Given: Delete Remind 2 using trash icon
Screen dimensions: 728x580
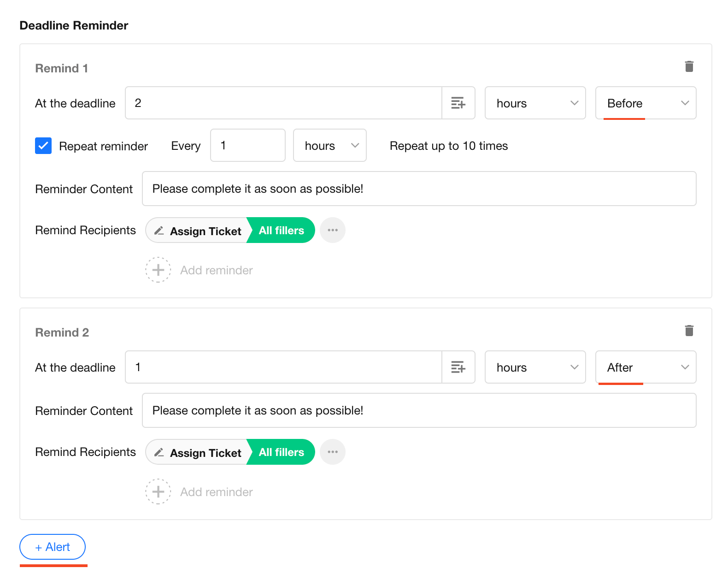Looking at the screenshot, I should [689, 331].
